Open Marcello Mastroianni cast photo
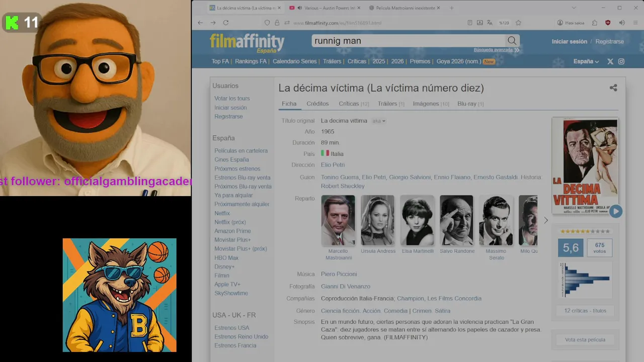Screen dimensions: 644x362 point(338,220)
